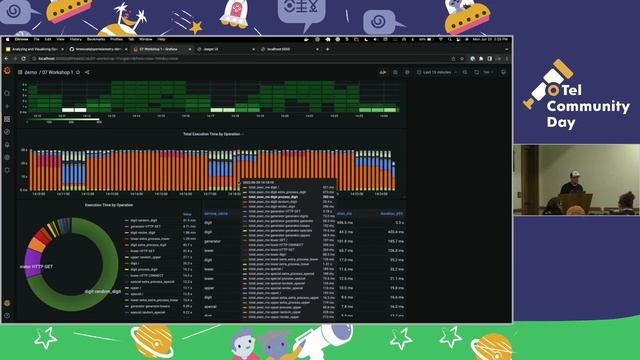Viewport: 640px width, 360px height.
Task: Switch to Analyzing and Visualizing browser tab
Action: 34,49
